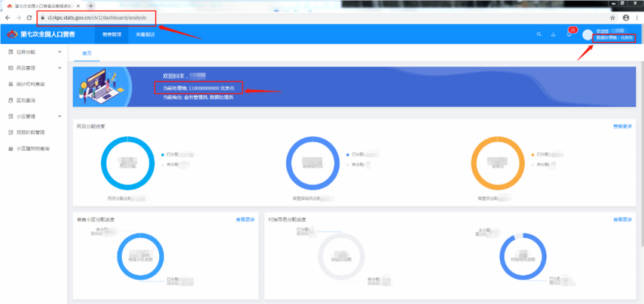This screenshot has width=644, height=304.
Task: Expand the 任务分配 sidebar chevron
Action: pos(60,52)
